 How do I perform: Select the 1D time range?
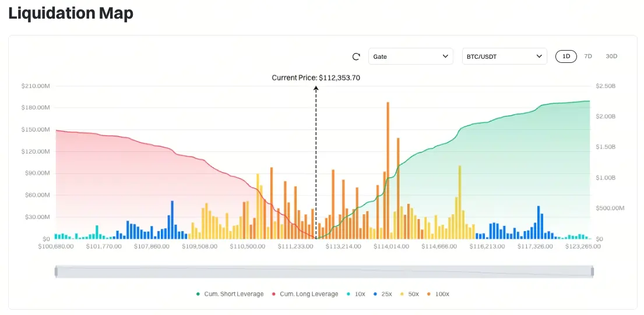point(566,56)
